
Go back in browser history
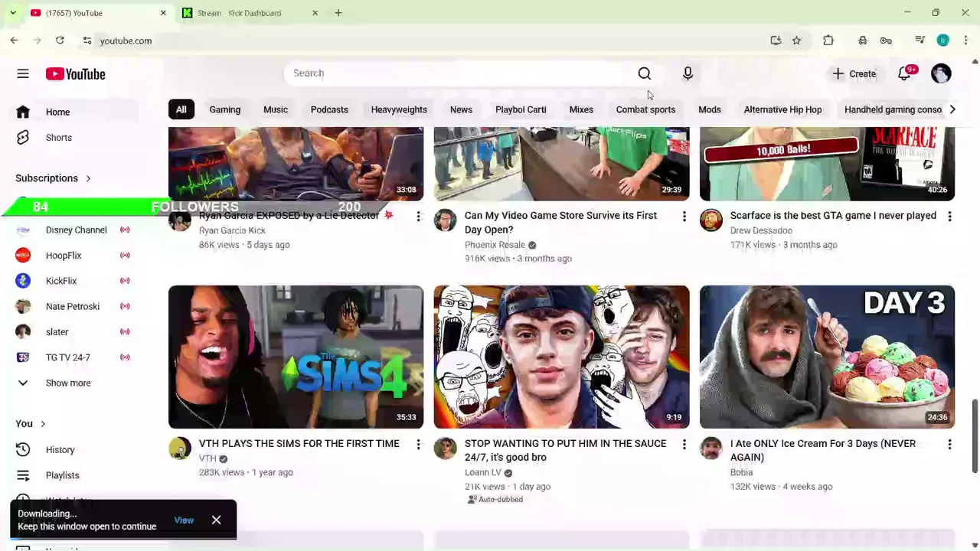click(x=15, y=41)
